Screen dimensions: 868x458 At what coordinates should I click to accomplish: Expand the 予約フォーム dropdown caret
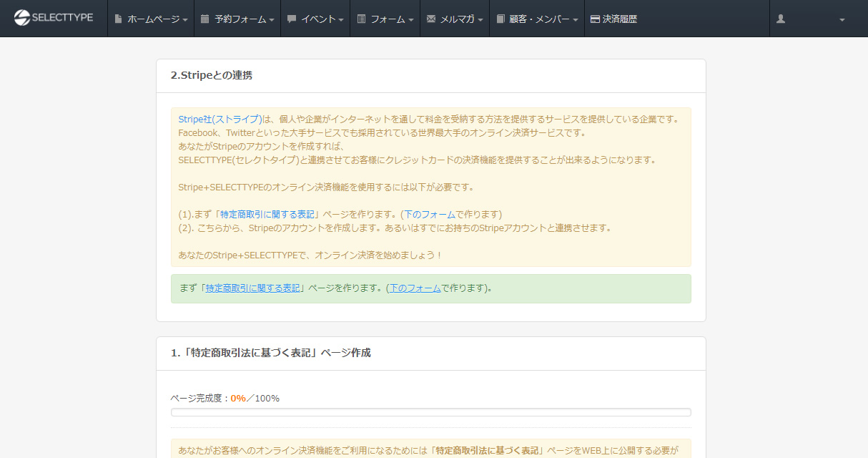click(272, 20)
